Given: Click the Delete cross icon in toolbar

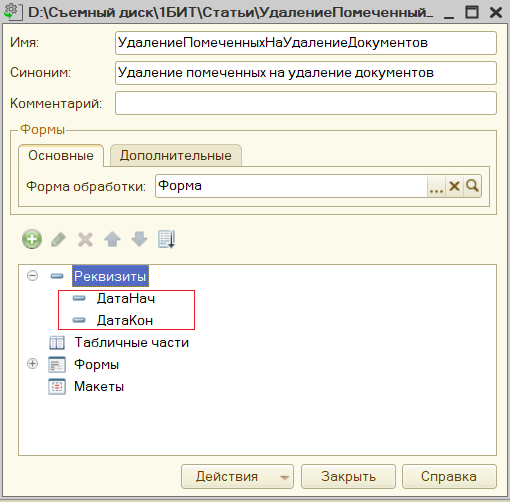Looking at the screenshot, I should [85, 239].
